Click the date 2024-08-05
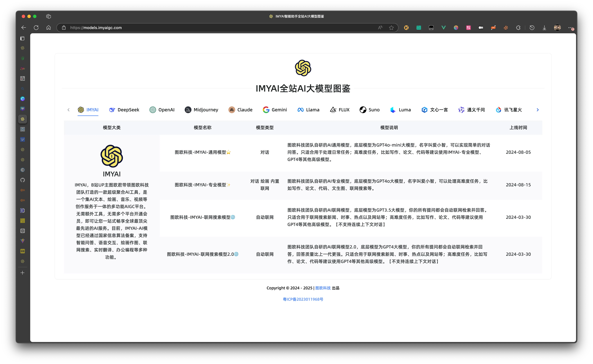This screenshot has height=364, width=593. 518,152
